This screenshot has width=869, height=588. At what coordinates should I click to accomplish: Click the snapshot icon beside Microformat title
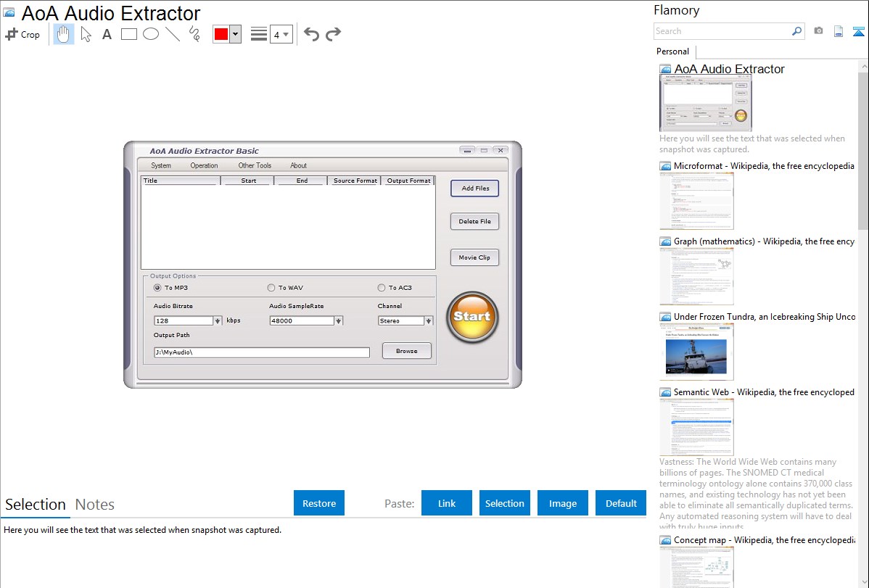[665, 166]
